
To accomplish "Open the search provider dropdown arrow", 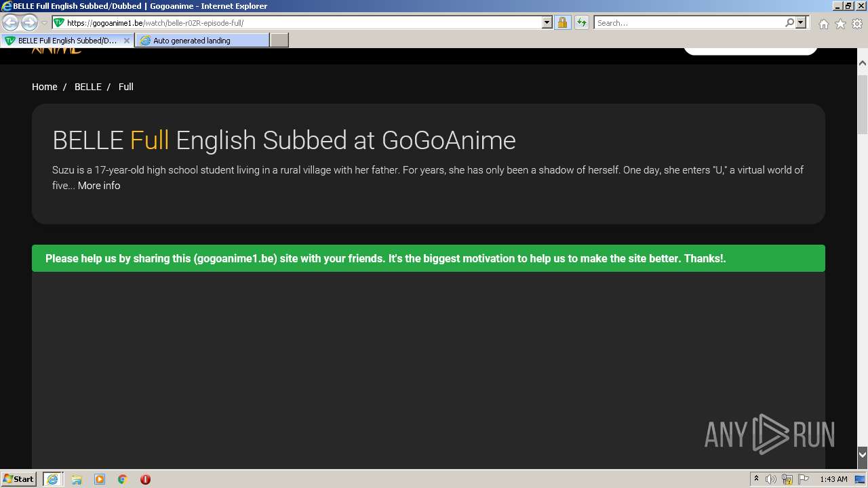I will [801, 22].
